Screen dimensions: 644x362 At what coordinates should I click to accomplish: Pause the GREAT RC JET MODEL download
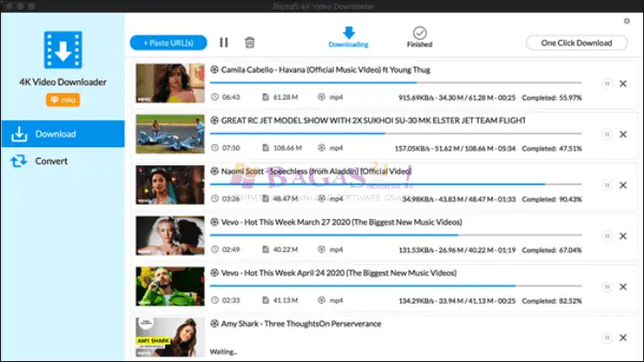[x=606, y=134]
